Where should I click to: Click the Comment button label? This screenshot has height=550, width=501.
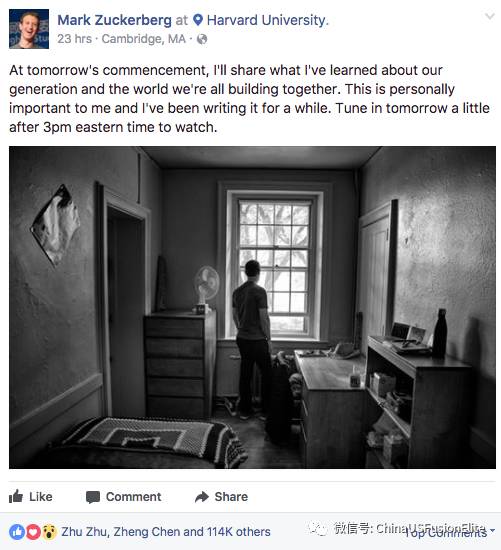pyautogui.click(x=134, y=497)
